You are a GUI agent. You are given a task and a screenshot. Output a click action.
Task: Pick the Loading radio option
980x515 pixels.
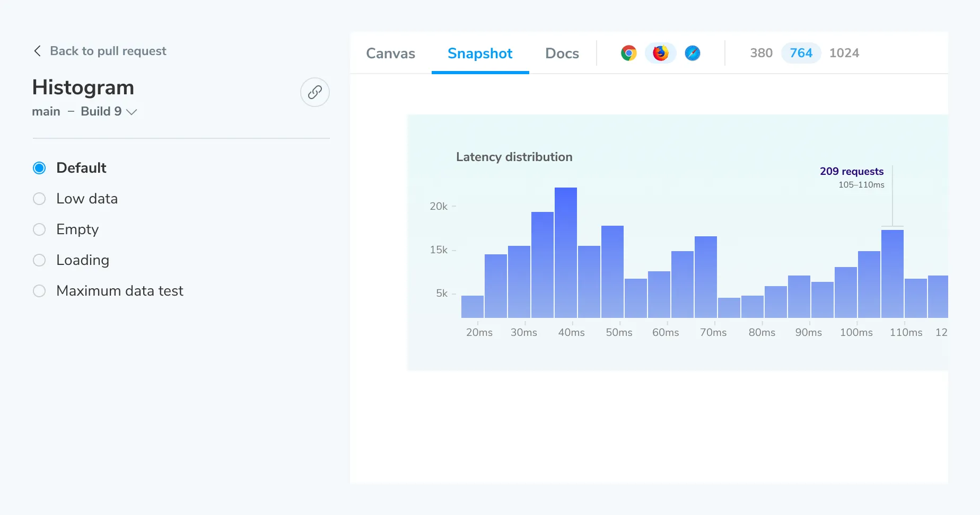(39, 260)
